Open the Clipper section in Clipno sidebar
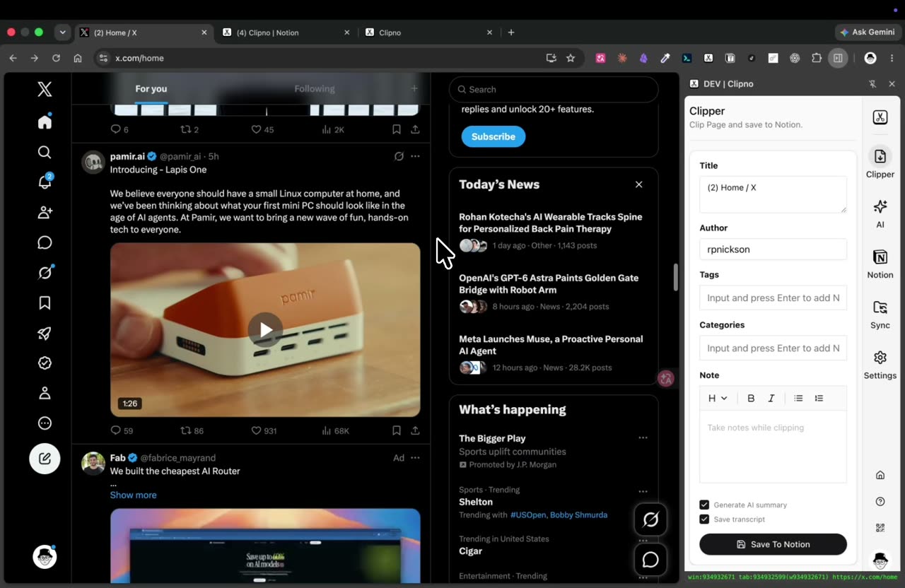The image size is (905, 588). tap(880, 163)
